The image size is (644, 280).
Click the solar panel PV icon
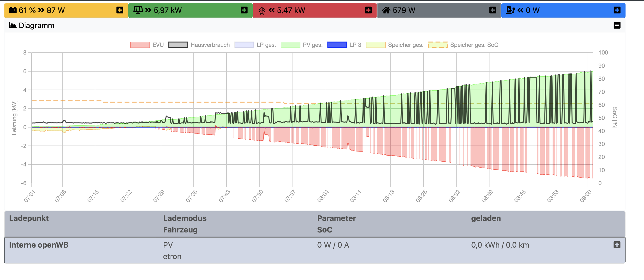coord(138,10)
